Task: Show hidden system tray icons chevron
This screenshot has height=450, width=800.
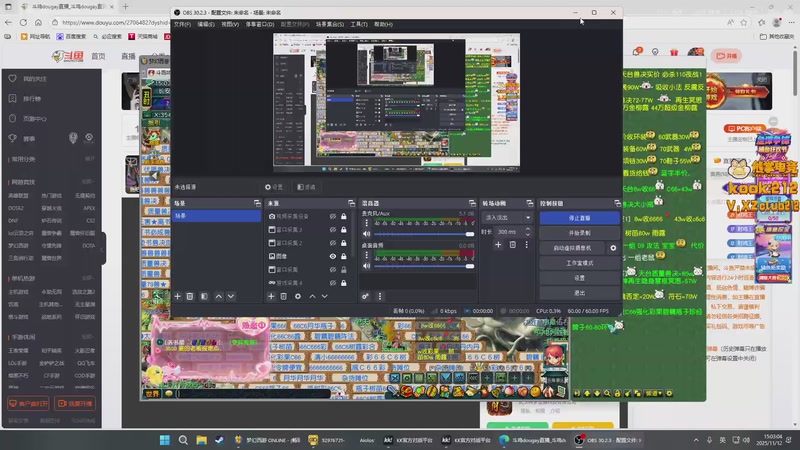Action: click(696, 440)
